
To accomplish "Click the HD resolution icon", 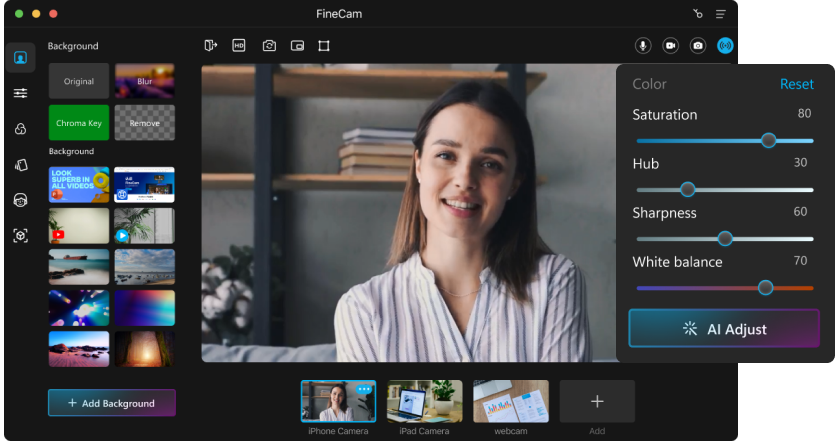I will click(239, 45).
